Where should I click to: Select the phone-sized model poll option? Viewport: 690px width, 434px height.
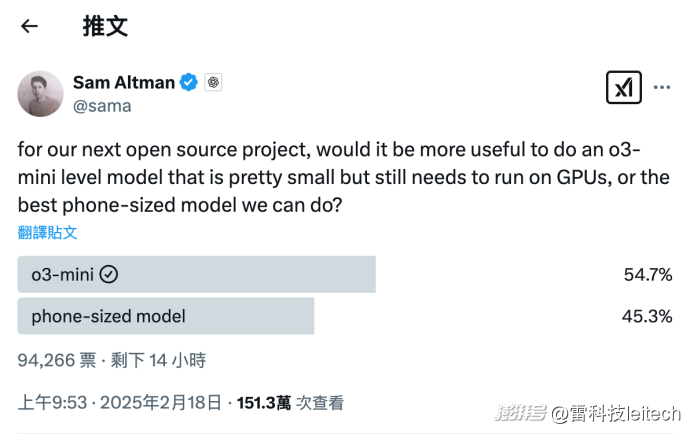166,317
